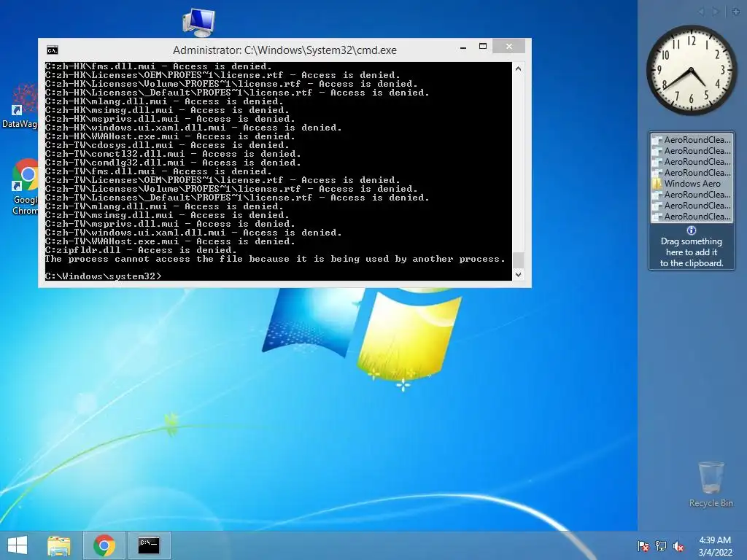Click the sidebar previous page arrow
Viewport: 747px width, 560px height.
point(701,12)
